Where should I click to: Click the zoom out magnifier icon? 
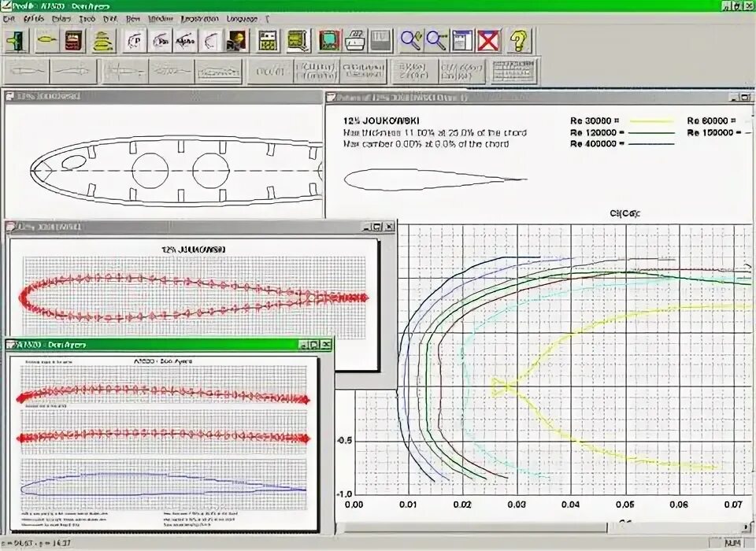tap(437, 40)
